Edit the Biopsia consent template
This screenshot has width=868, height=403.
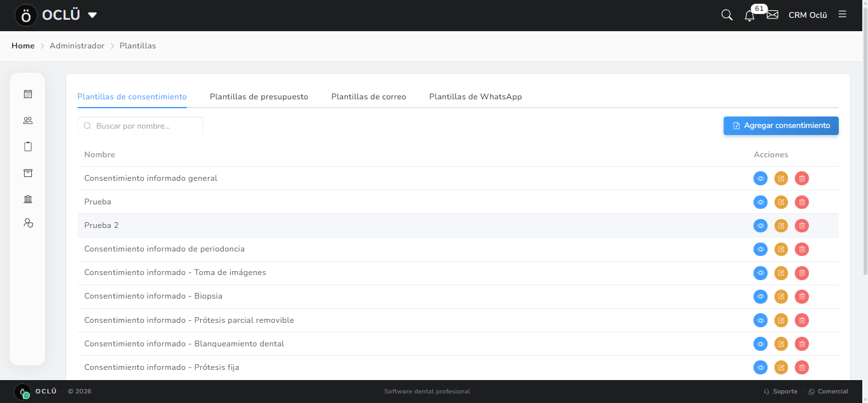tap(781, 296)
